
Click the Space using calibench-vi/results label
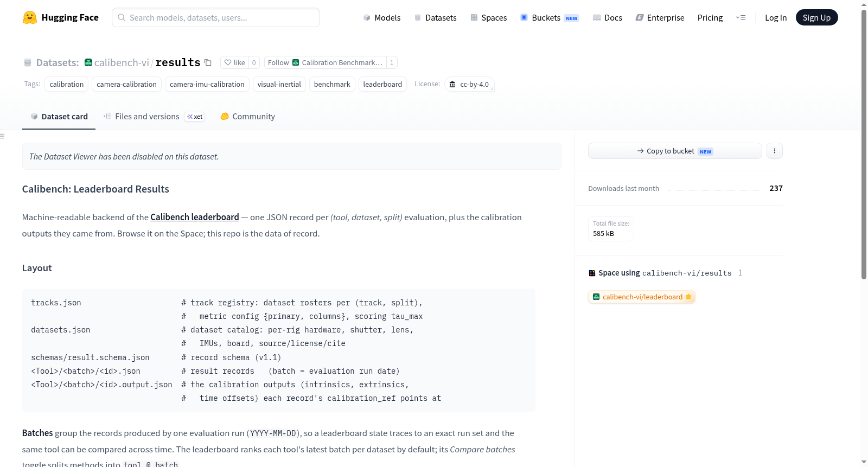[x=665, y=273]
